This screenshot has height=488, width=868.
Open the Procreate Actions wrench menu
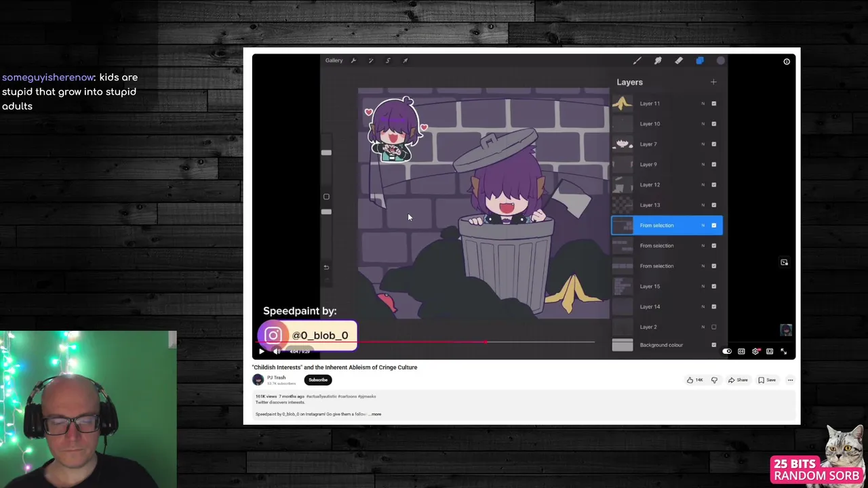click(x=353, y=60)
